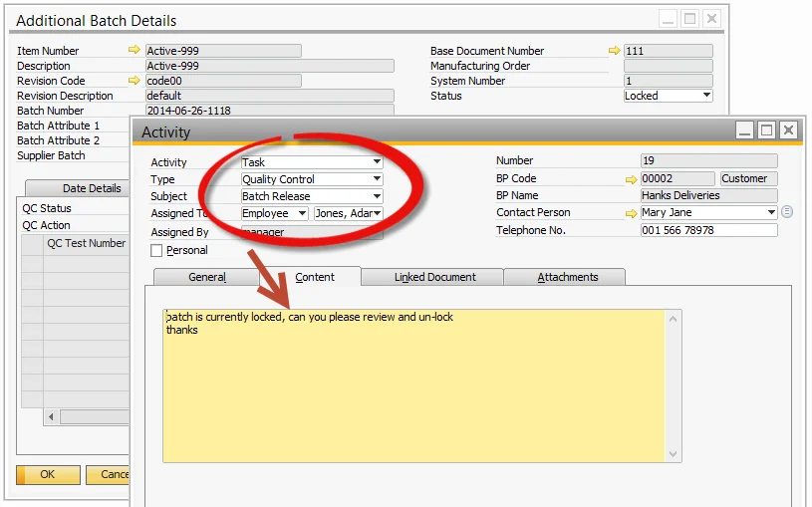Click the Description field Active-999
812x507 pixels.
(x=270, y=66)
